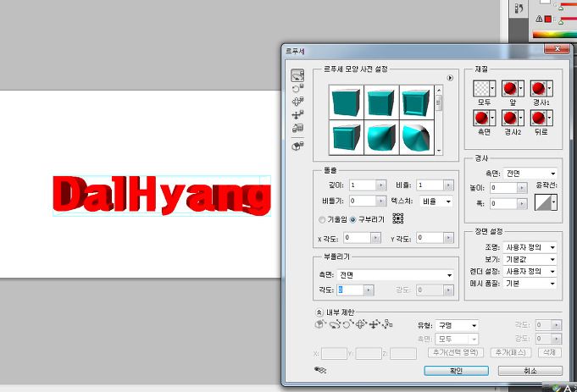Open the 텍스처 dropdown set to 비율
The height and width of the screenshot is (392, 577).
click(x=436, y=202)
